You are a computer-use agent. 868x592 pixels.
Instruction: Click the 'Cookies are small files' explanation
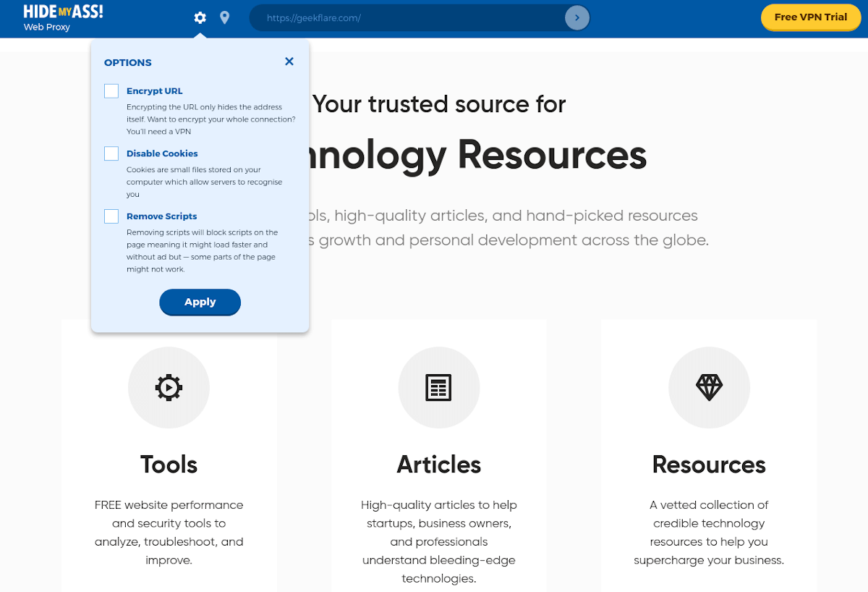[205, 182]
